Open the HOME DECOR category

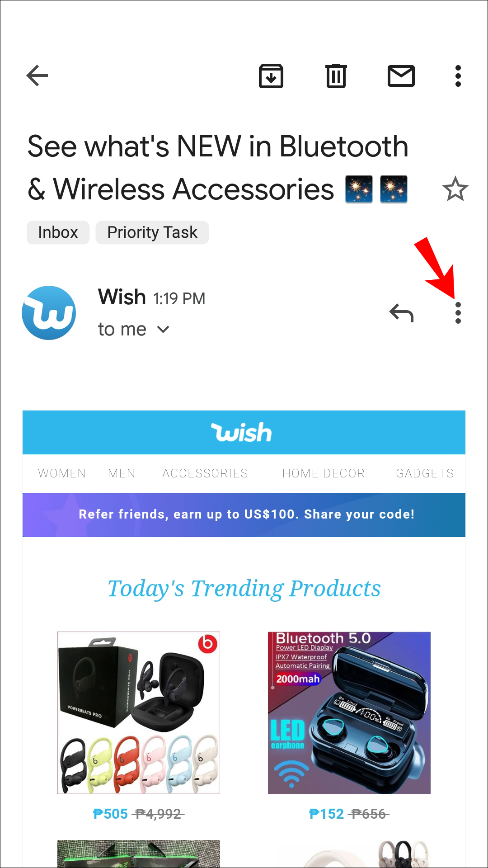click(324, 473)
